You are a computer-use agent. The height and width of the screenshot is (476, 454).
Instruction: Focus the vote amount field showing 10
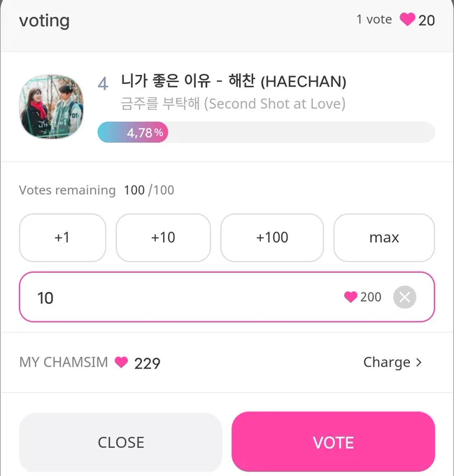point(227,297)
